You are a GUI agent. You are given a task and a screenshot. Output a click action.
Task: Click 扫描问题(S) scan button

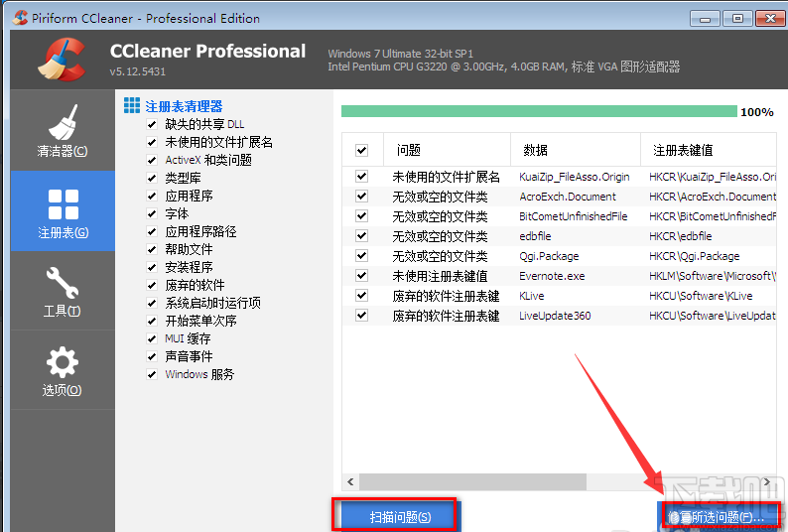[x=400, y=516]
